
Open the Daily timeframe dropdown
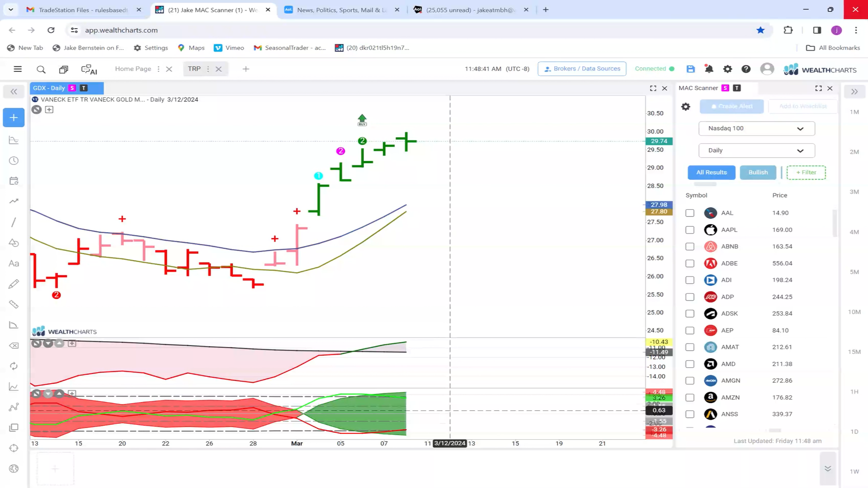pos(756,150)
